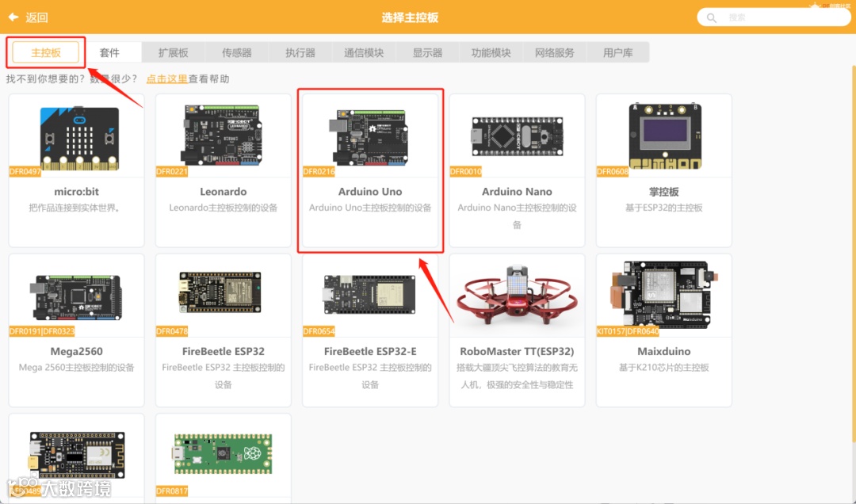The image size is (856, 504).
Task: Click the Maixduino title text
Action: click(664, 352)
